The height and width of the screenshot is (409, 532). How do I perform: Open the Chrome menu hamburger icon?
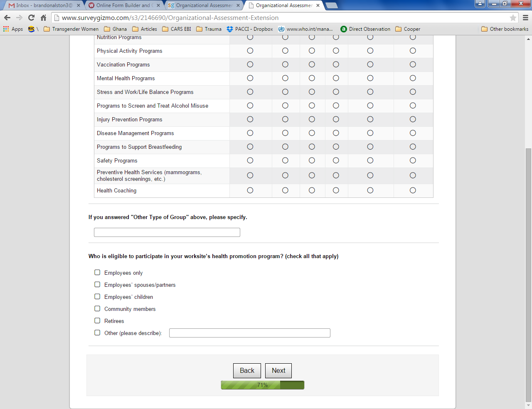click(525, 18)
